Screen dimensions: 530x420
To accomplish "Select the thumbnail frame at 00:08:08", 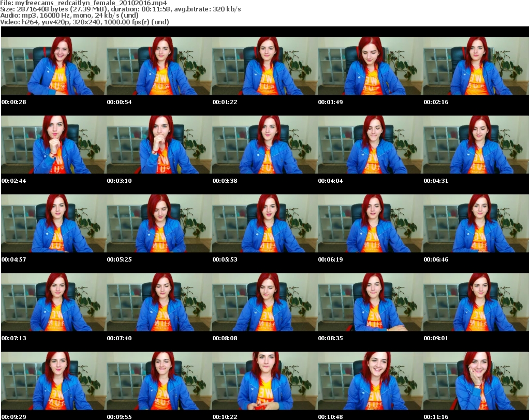I will click(x=264, y=302).
